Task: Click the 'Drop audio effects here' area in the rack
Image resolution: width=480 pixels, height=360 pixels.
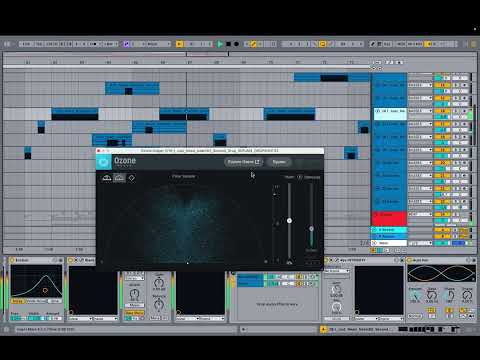Action: (277, 304)
